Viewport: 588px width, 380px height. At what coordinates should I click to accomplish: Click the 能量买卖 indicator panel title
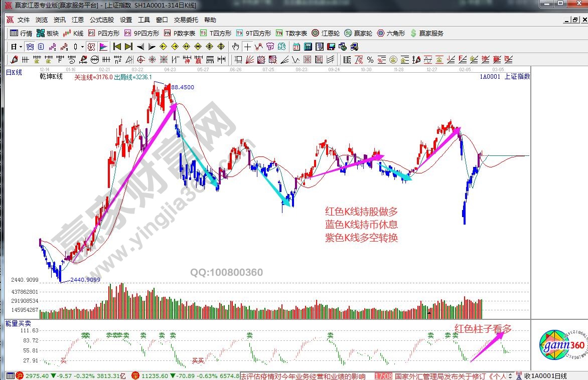coord(18,323)
